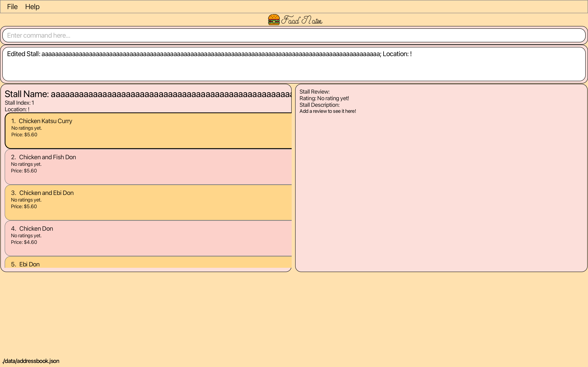Click the burger logo icon
The height and width of the screenshot is (367, 588).
pos(274,20)
